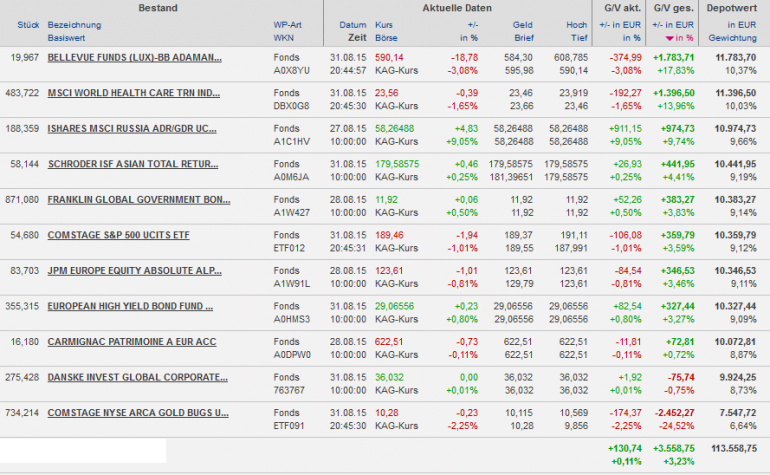
Task: Sort by Gewichtung under Depotwert
Action: click(x=734, y=38)
